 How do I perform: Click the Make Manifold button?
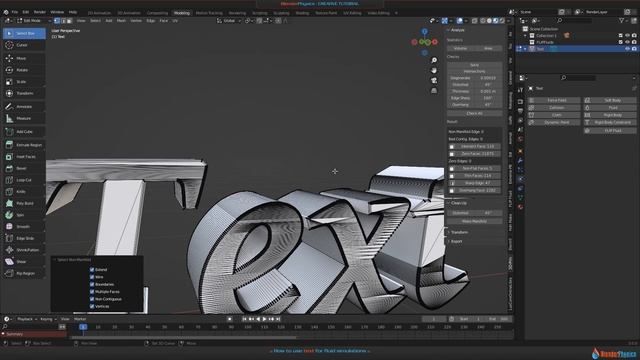(474, 221)
